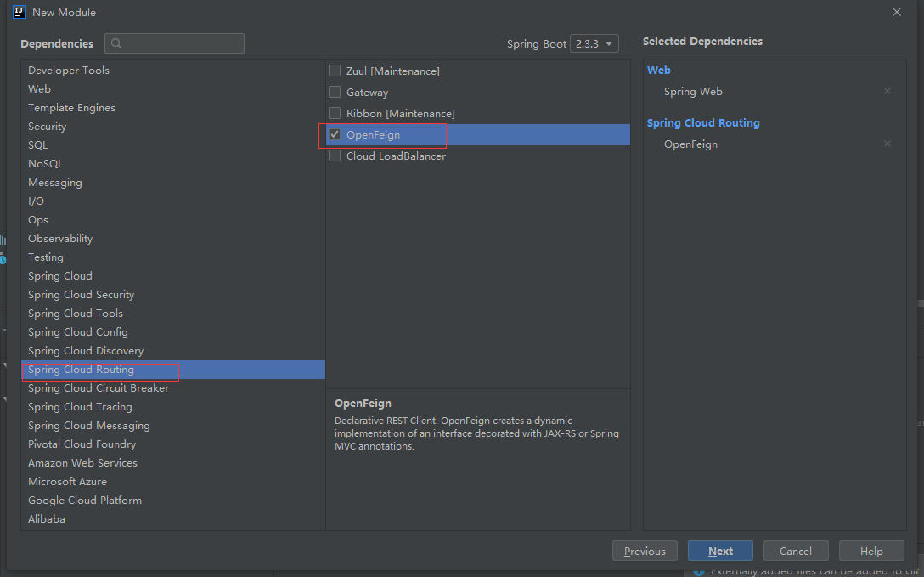Choose the Security category
This screenshot has width=924, height=577.
tap(173, 126)
